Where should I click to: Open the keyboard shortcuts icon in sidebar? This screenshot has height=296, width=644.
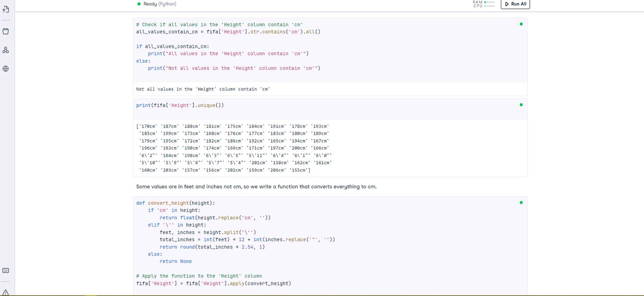coord(5,270)
